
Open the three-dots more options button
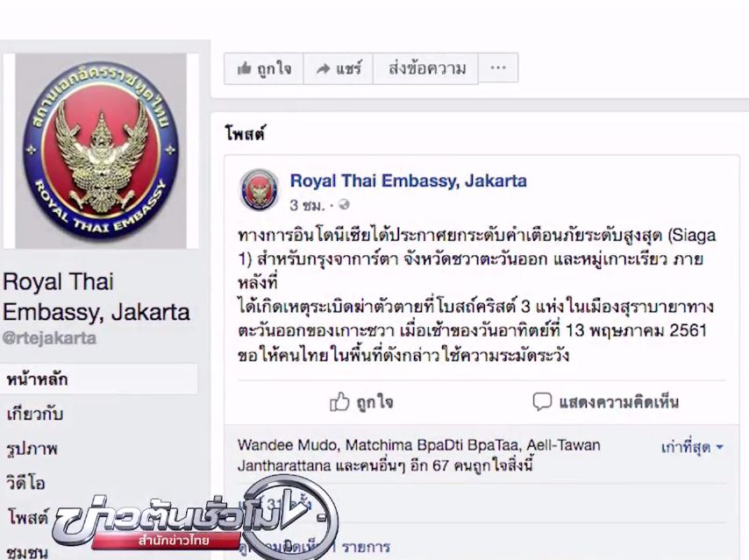point(498,67)
